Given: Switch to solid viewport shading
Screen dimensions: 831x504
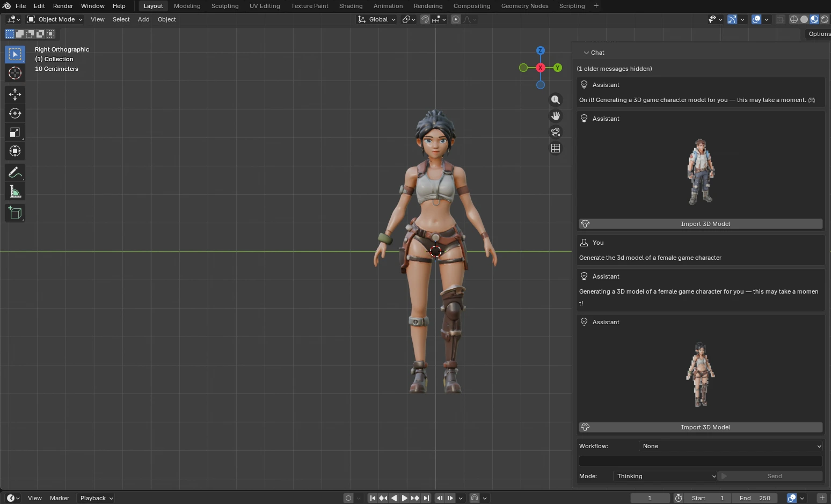Looking at the screenshot, I should click(x=804, y=19).
